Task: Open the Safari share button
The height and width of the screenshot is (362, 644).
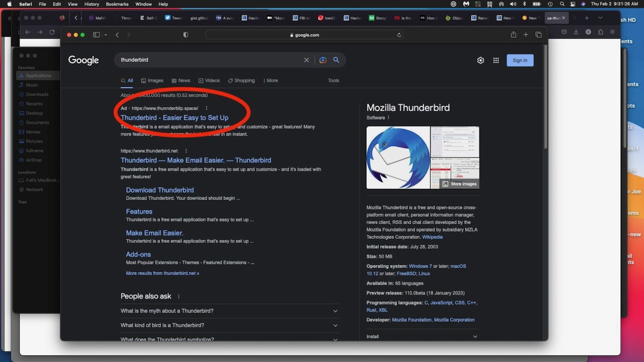Action: point(513,35)
